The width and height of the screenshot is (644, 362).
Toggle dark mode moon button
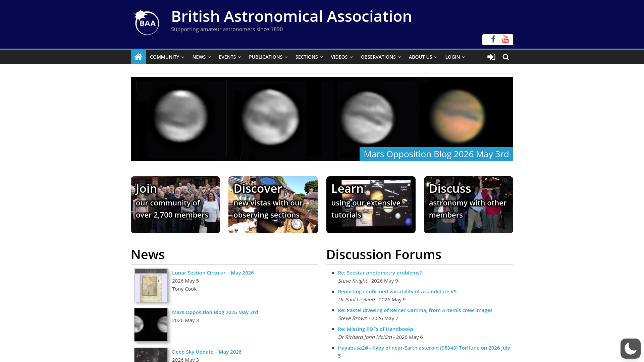pos(631,349)
